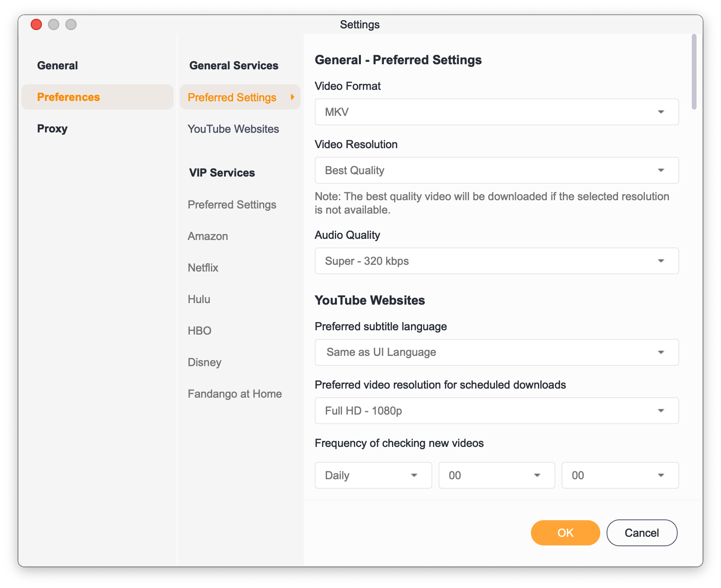Open Hulu service settings
Viewport: 721px width, 588px height.
click(x=199, y=299)
